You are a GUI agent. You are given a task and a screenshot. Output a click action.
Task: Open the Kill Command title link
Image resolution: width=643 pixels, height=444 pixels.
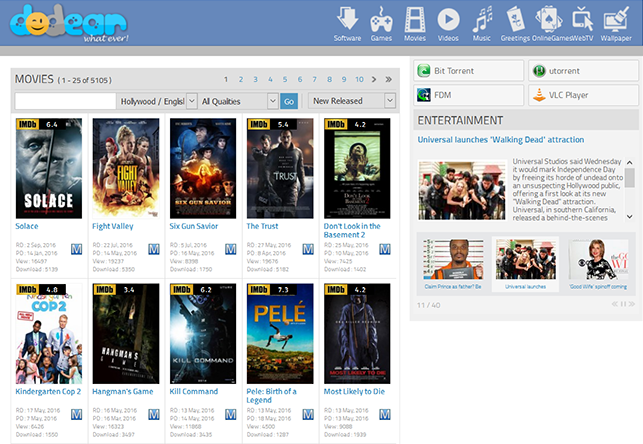coord(194,391)
